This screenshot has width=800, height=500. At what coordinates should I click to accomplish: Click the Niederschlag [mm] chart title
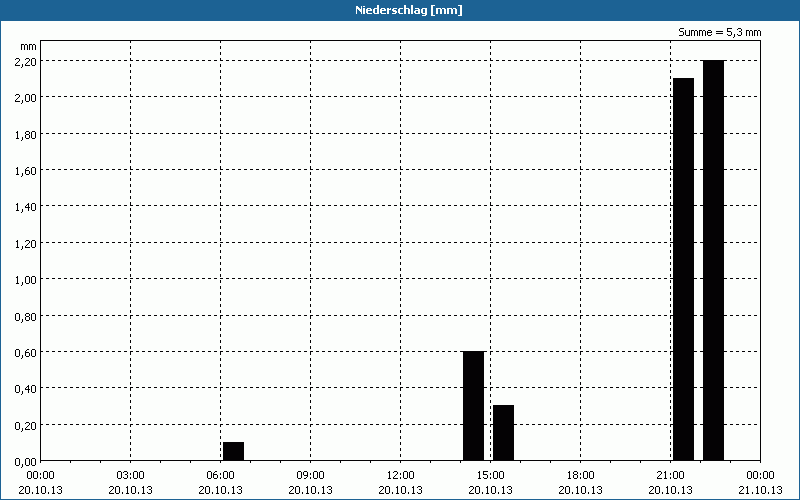(x=409, y=10)
